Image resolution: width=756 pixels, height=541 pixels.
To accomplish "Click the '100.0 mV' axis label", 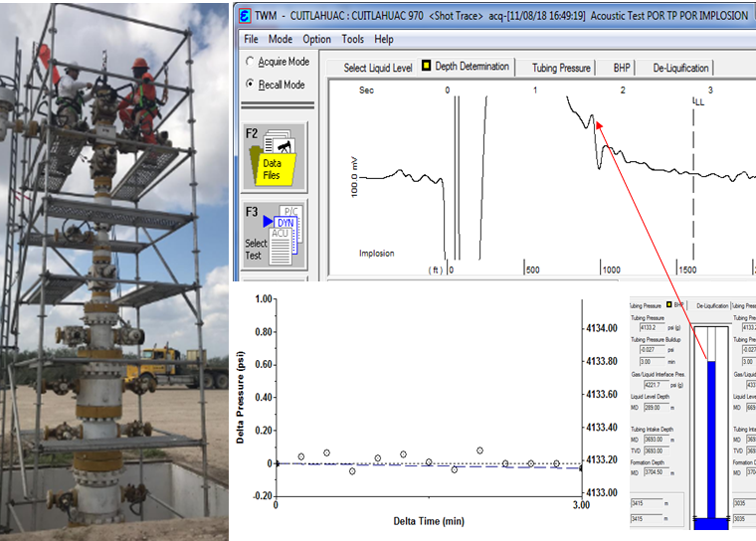I will 354,177.
